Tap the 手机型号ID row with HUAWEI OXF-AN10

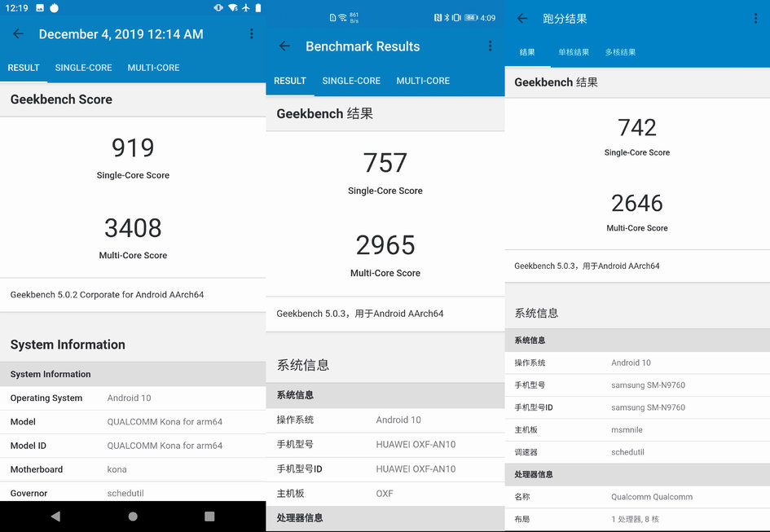pyautogui.click(x=385, y=469)
